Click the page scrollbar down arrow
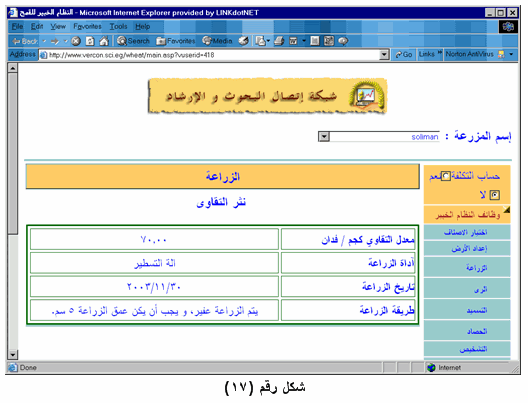The height and width of the screenshot is (403, 528). [x=12, y=355]
